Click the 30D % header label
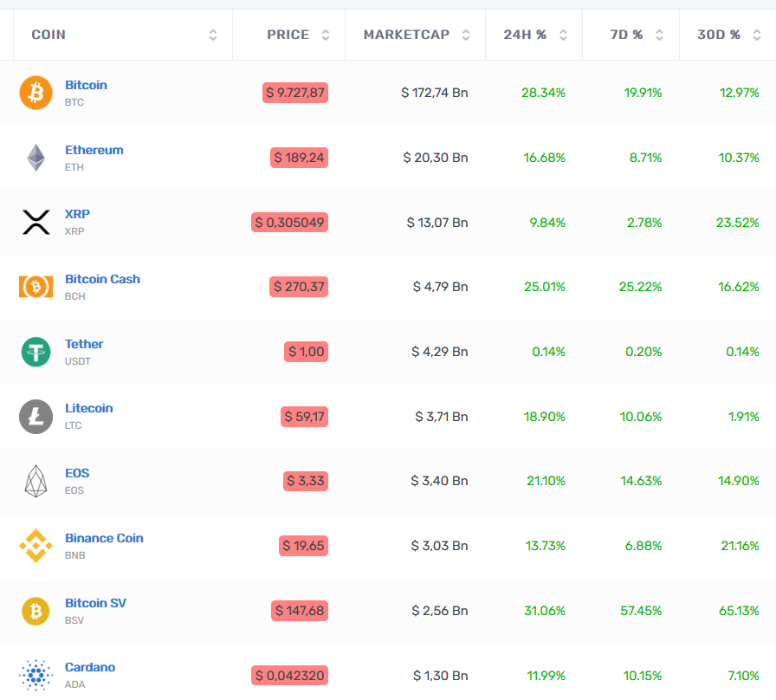The height and width of the screenshot is (700, 776). coord(719,35)
